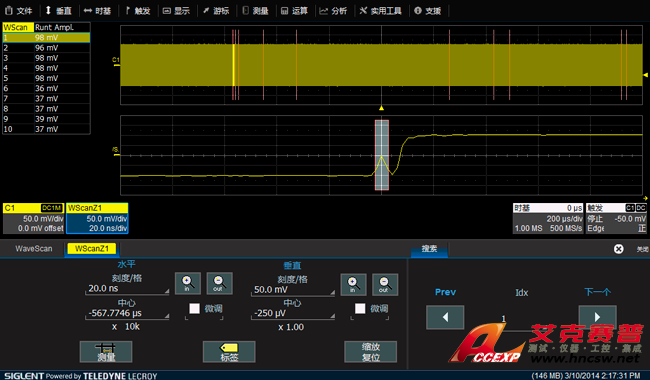650x380 pixels.
Task: Go to previous search result with Prev arrow
Action: 445,317
